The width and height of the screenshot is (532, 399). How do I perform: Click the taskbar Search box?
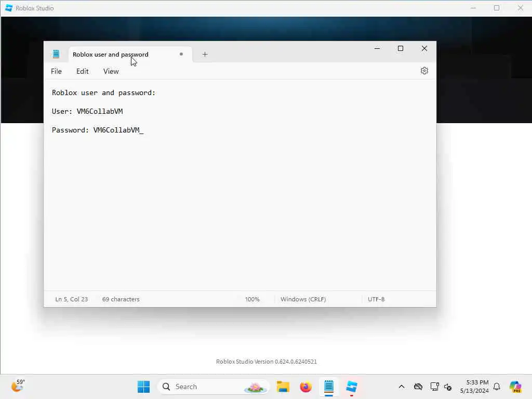pyautogui.click(x=213, y=387)
